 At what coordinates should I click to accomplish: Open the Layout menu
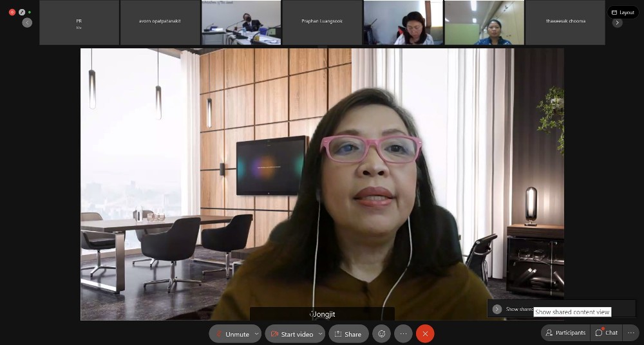pyautogui.click(x=623, y=12)
